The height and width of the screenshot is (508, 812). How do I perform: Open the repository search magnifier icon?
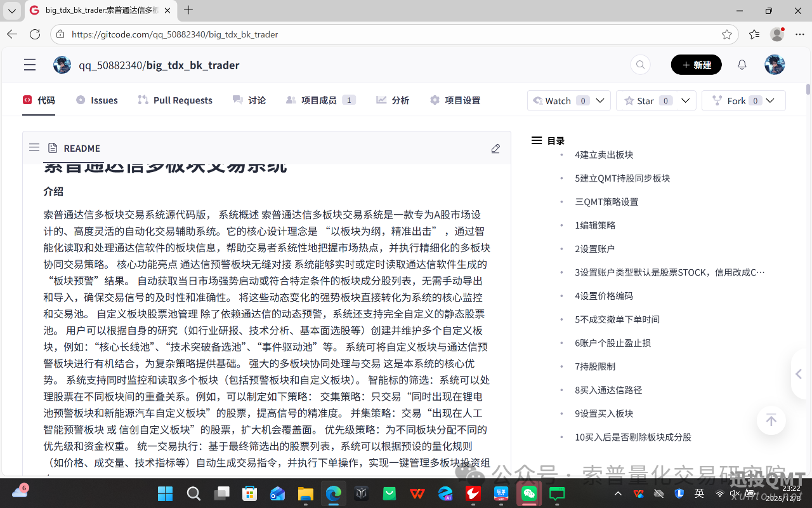640,64
